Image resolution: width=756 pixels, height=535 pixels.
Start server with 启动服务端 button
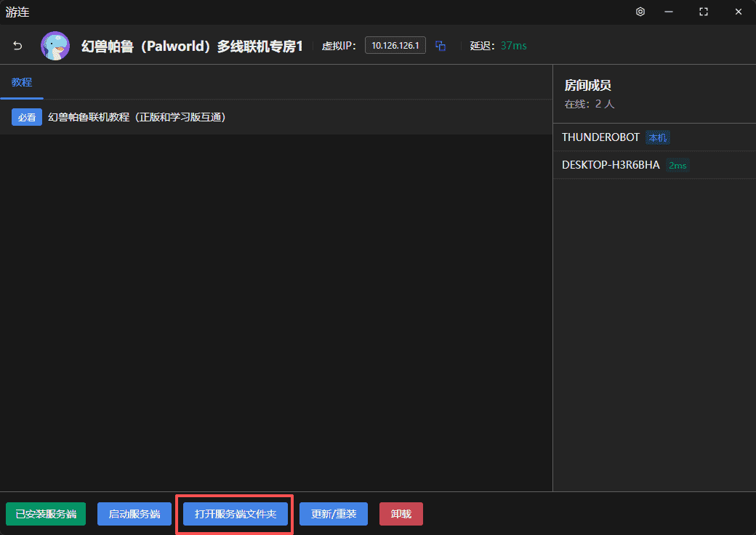coord(134,514)
